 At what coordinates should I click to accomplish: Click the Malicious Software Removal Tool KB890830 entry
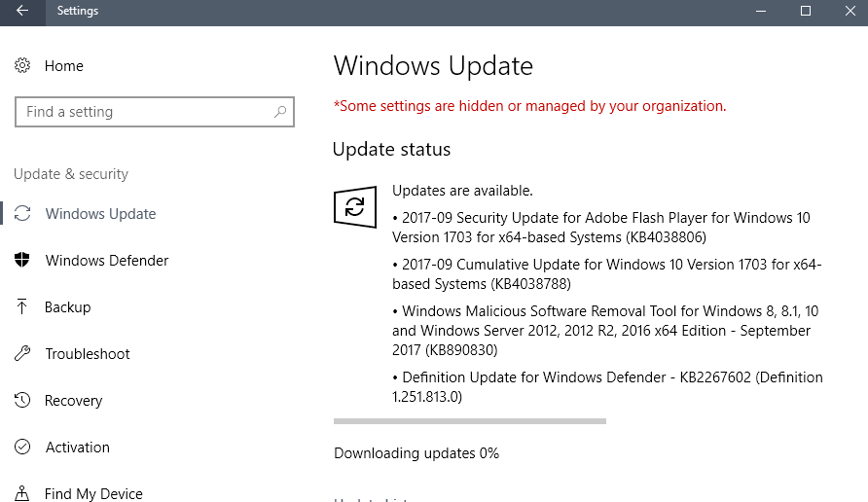point(605,331)
